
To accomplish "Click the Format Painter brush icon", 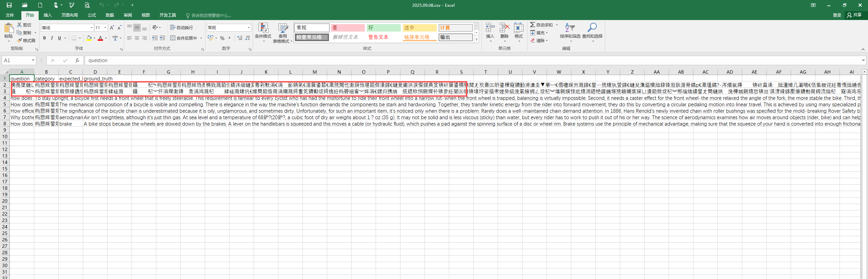I will pyautogui.click(x=20, y=40).
